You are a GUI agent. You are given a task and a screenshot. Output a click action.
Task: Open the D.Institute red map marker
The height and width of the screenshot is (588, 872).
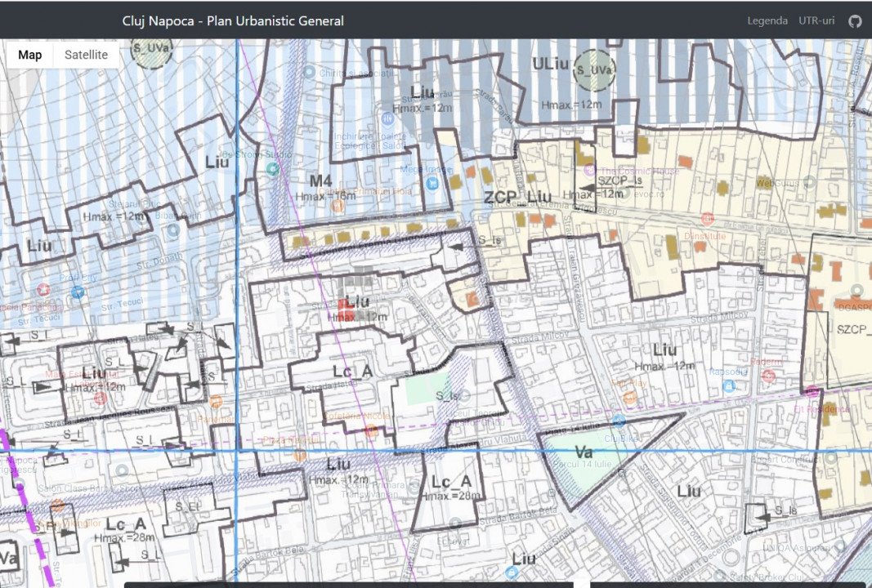707,219
